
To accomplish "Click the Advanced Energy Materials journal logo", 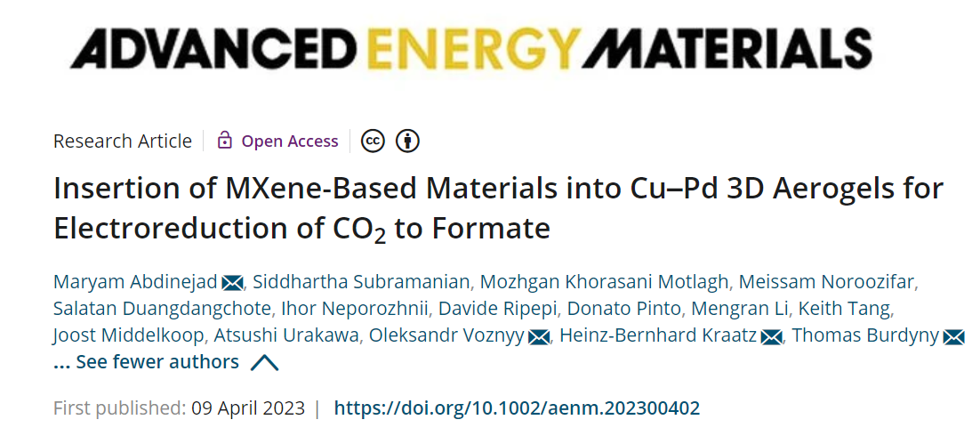I will pyautogui.click(x=471, y=47).
